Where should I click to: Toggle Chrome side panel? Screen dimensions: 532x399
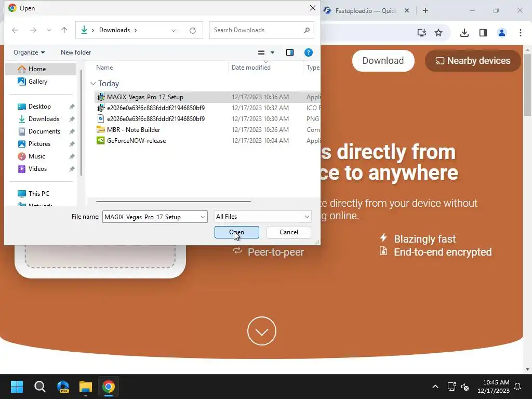(483, 33)
